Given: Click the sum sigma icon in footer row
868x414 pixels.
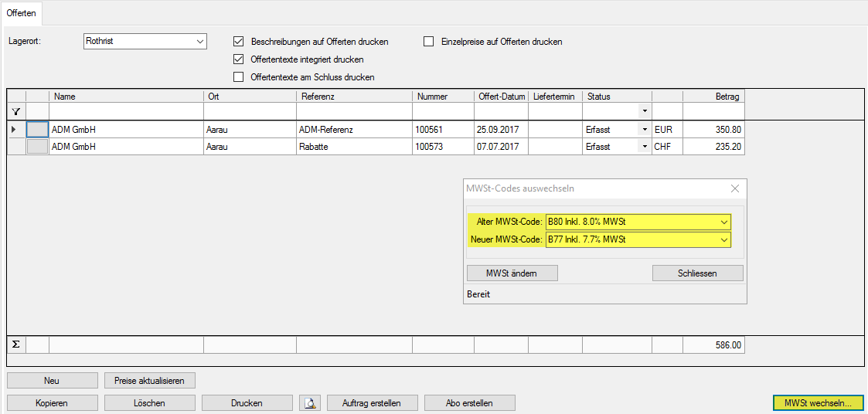Looking at the screenshot, I should [x=16, y=344].
